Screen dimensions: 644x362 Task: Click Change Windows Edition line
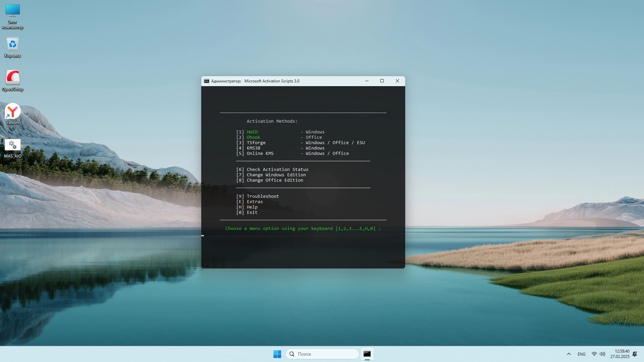271,175
